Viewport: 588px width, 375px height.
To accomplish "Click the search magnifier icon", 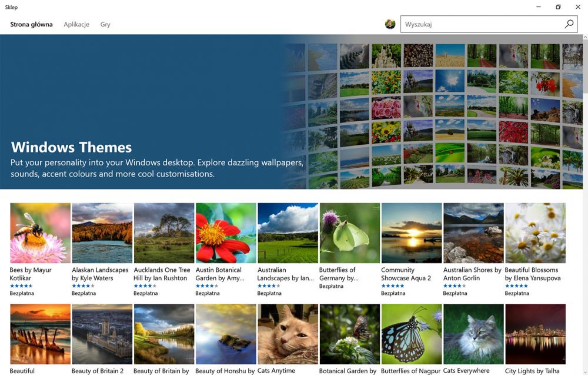I will pos(569,24).
